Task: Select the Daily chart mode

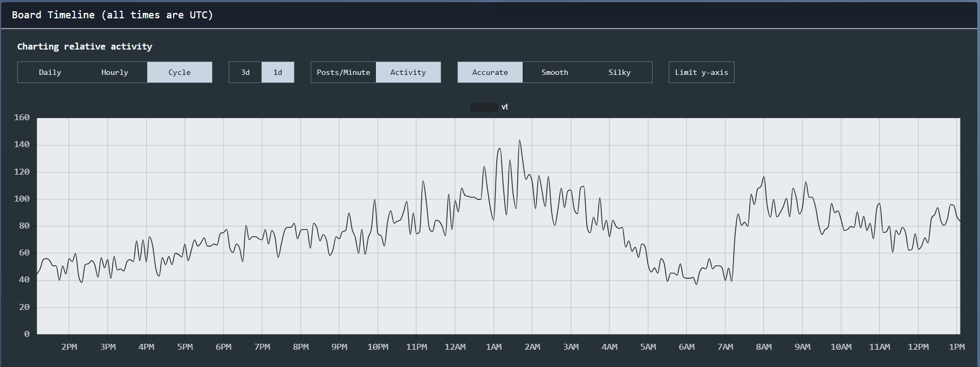Action: [x=50, y=72]
